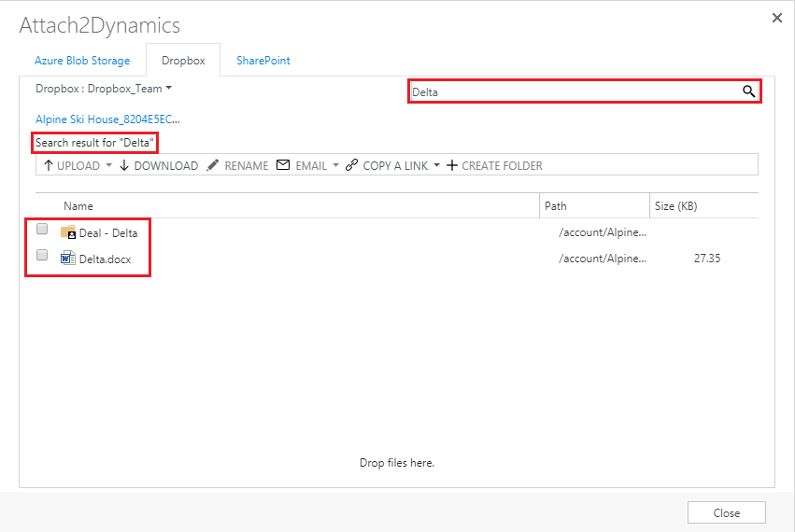Select the Dropbox tab
This screenshot has width=795, height=532.
(183, 61)
